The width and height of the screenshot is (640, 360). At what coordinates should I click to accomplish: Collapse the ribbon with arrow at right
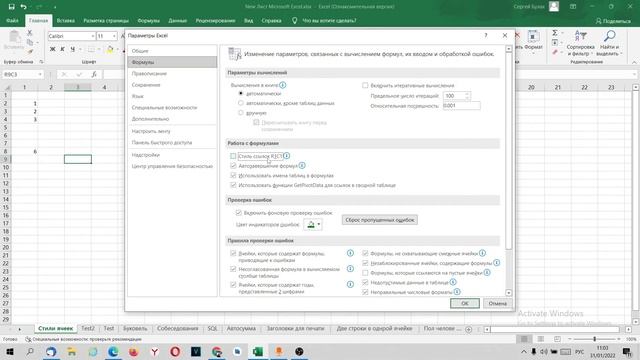[634, 62]
